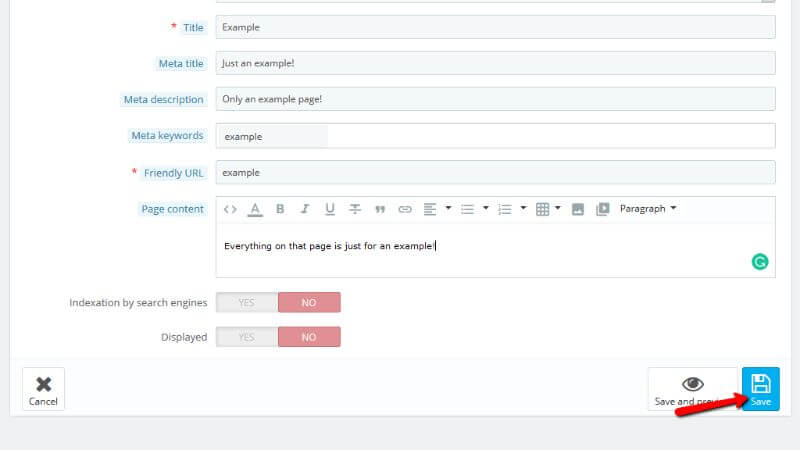This screenshot has width=800, height=450.
Task: Click the Meta keywords label
Action: pos(167,136)
